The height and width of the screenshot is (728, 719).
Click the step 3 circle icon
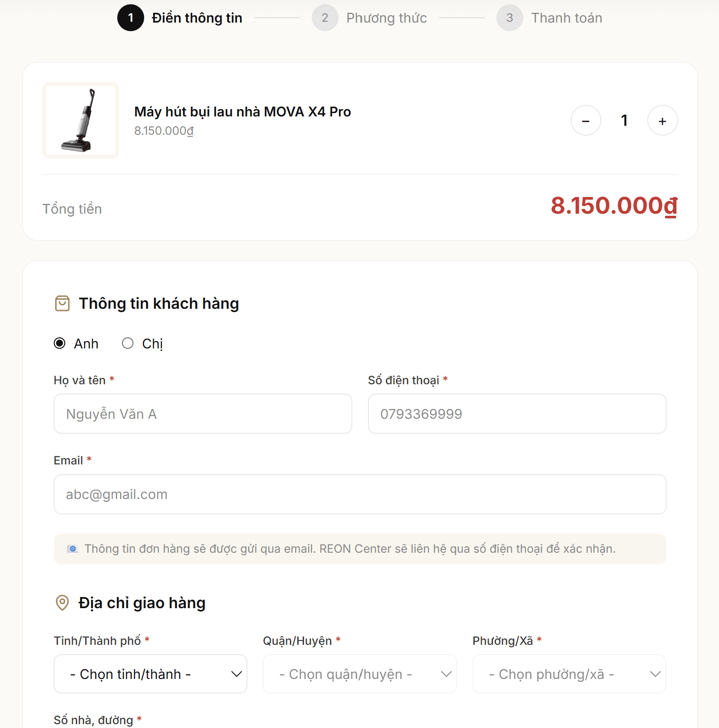510,18
